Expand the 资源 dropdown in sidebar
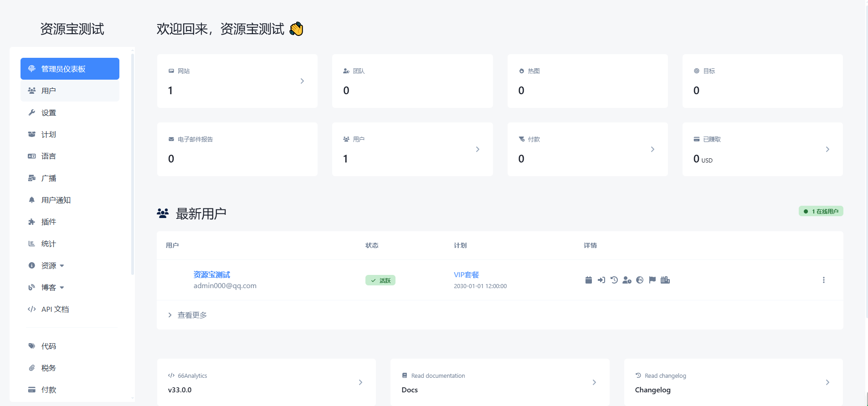 coord(70,265)
